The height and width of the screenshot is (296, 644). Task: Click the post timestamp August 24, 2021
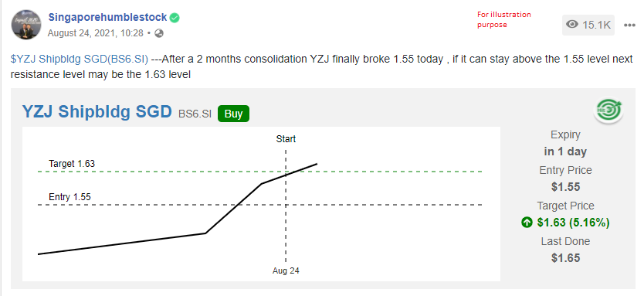pyautogui.click(x=95, y=33)
